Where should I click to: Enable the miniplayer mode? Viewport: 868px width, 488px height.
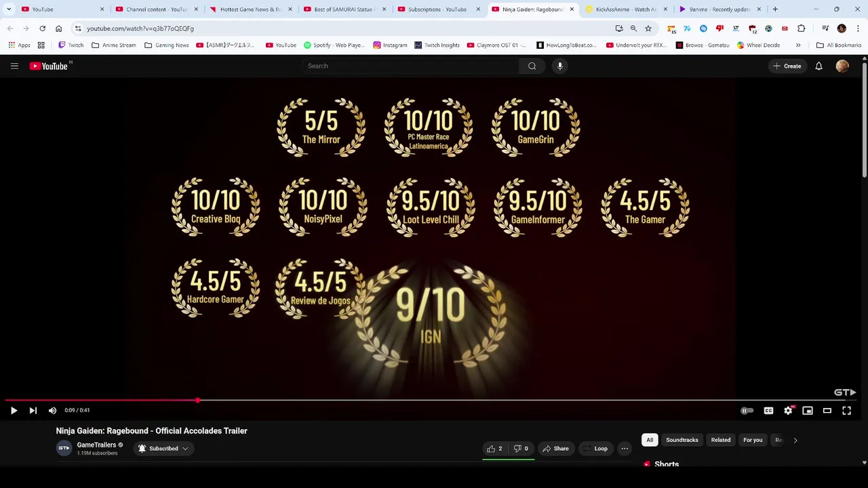808,410
